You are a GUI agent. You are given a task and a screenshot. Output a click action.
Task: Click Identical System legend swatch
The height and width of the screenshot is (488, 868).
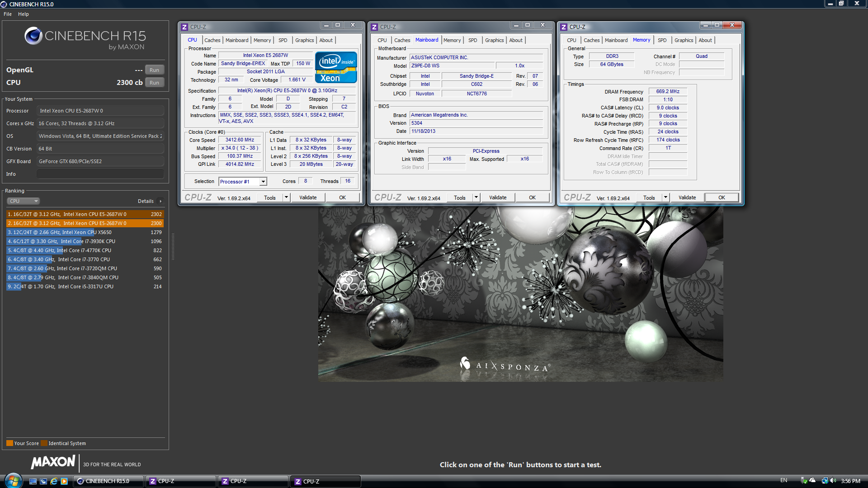click(44, 443)
